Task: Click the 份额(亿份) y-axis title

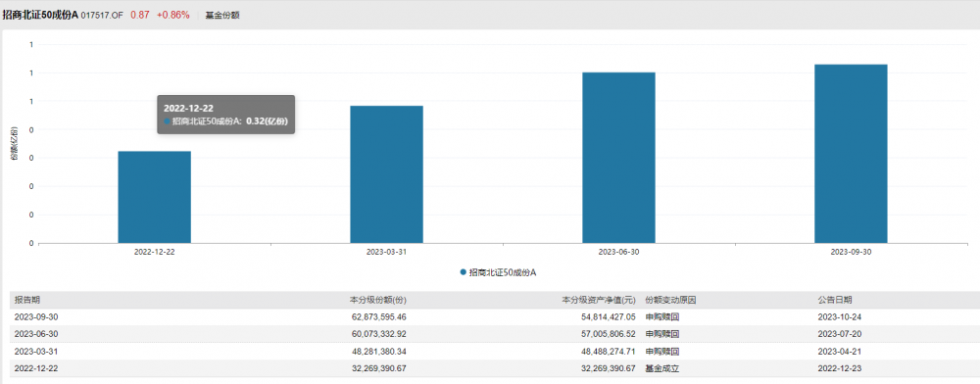Action: (14, 143)
